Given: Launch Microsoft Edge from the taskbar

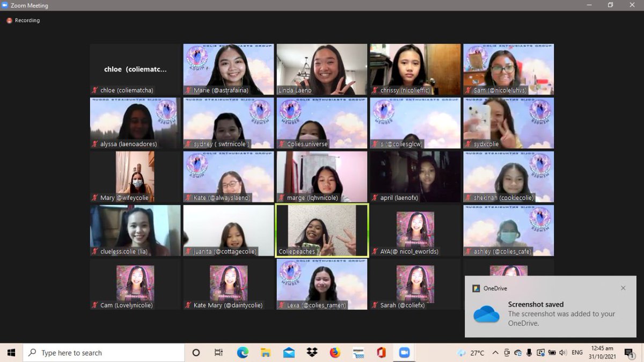Looking at the screenshot, I should pyautogui.click(x=243, y=353).
